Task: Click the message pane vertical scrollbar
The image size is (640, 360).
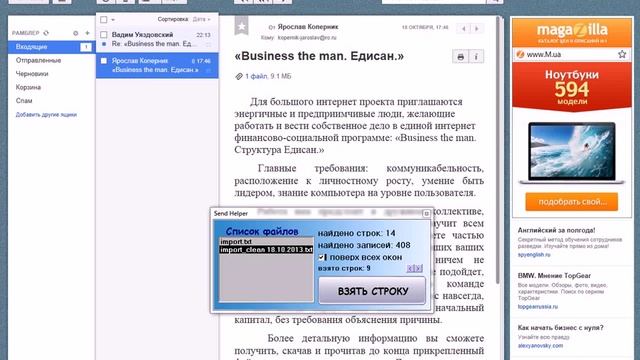Action: [x=498, y=149]
